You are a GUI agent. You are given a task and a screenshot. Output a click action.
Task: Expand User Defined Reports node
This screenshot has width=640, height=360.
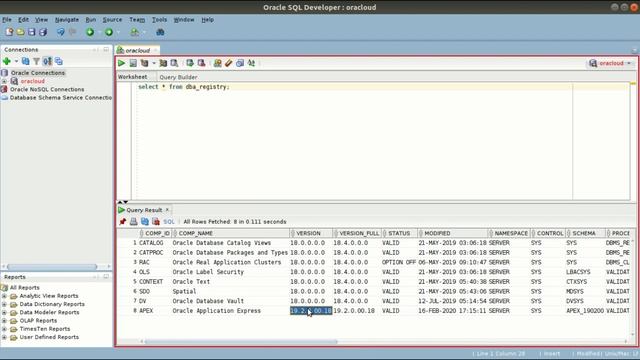click(x=4, y=337)
